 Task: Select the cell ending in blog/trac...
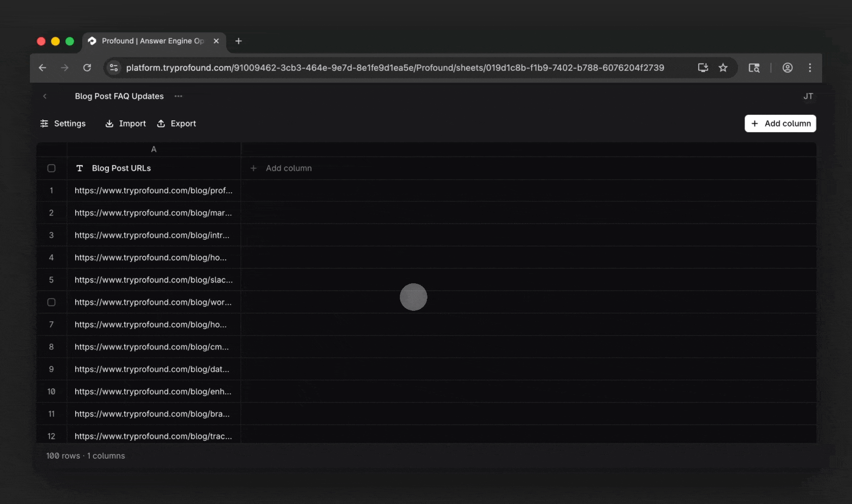[x=154, y=434]
